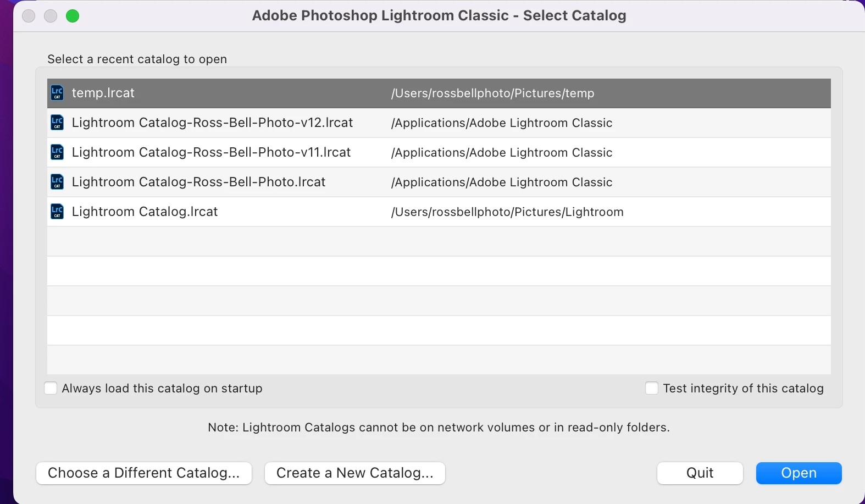The height and width of the screenshot is (504, 865).
Task: Highlight the Lightroom Catalog.lrcat entry
Action: pos(145,212)
